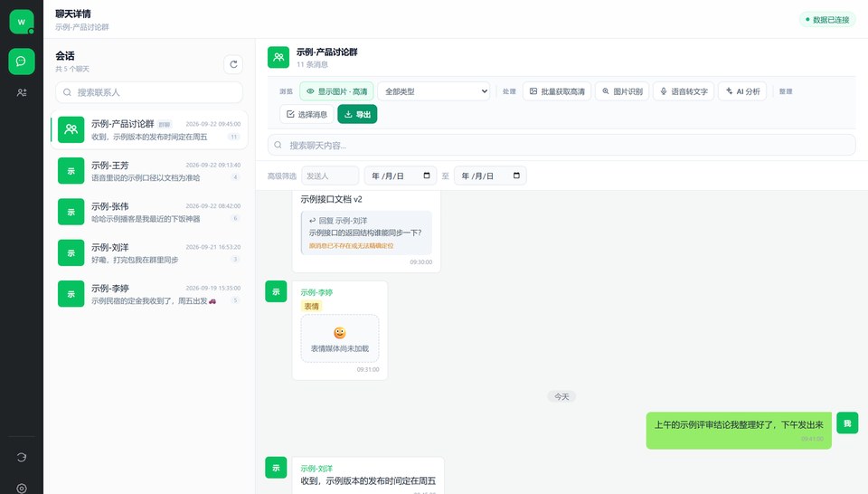The width and height of the screenshot is (868, 494).
Task: Click the 数据已连接 status badge
Action: coord(827,20)
